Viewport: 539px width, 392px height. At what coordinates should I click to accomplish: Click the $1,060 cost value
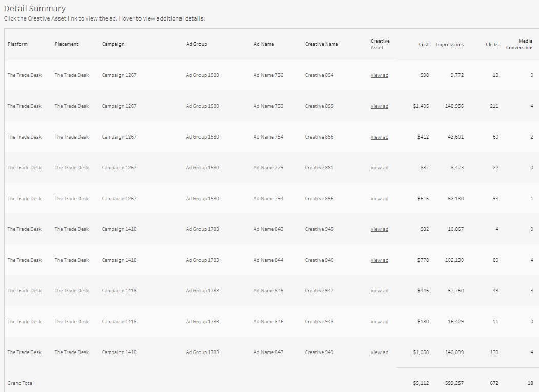pos(421,352)
